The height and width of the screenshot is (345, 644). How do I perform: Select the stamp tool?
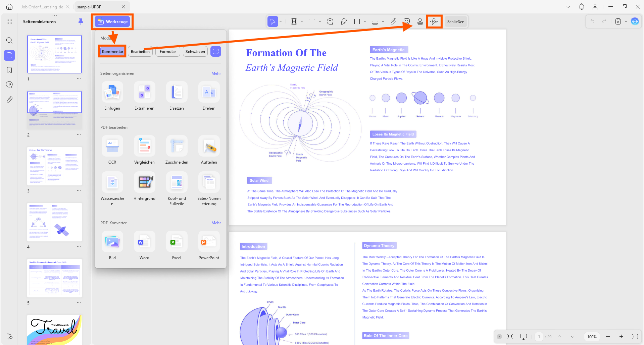coord(420,21)
